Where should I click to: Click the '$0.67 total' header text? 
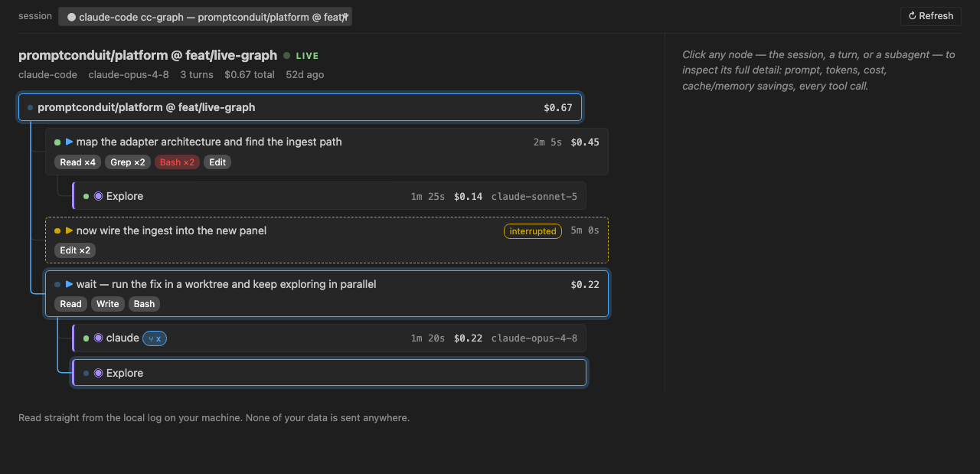[250, 74]
